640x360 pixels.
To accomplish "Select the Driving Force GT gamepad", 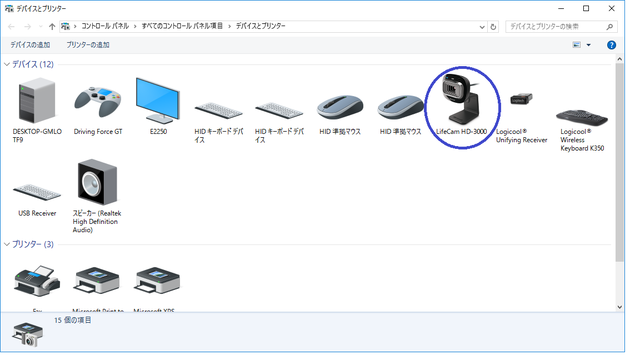I will coord(98,102).
